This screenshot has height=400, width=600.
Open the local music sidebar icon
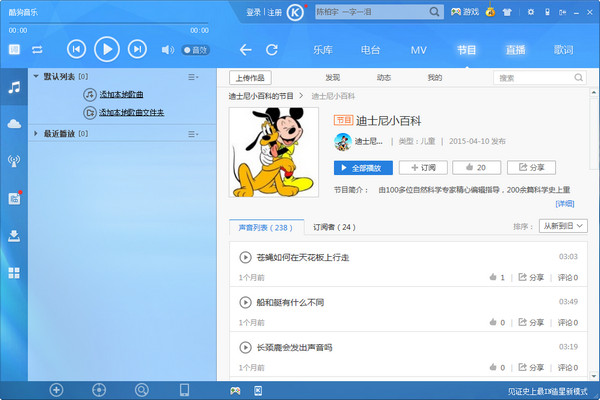14,87
